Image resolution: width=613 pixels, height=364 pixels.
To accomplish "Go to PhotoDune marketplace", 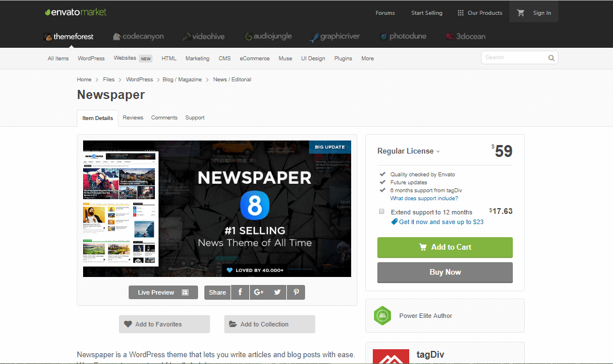I will [404, 37].
